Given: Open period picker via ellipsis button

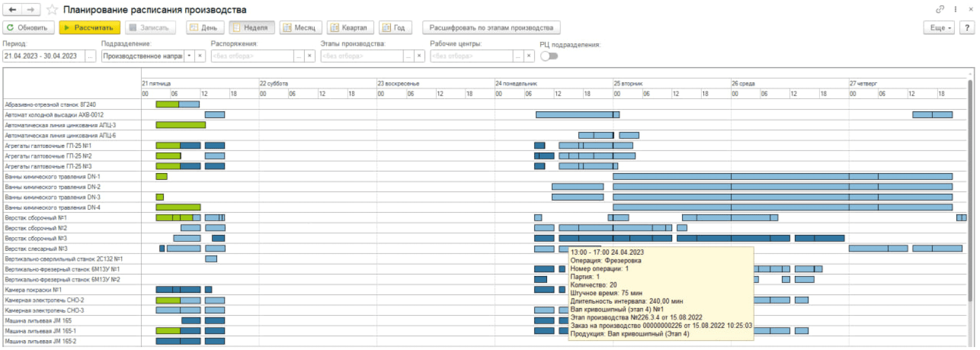Looking at the screenshot, I should (90, 56).
